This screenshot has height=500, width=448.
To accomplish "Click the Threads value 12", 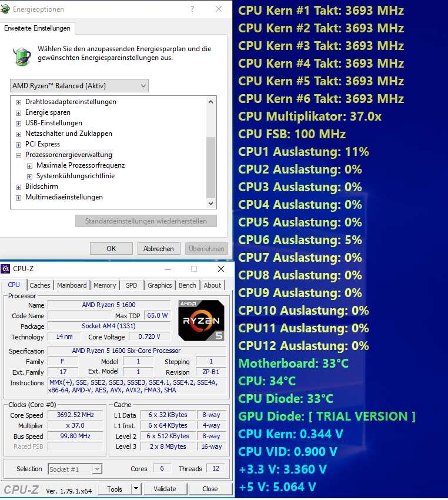I will (x=216, y=468).
